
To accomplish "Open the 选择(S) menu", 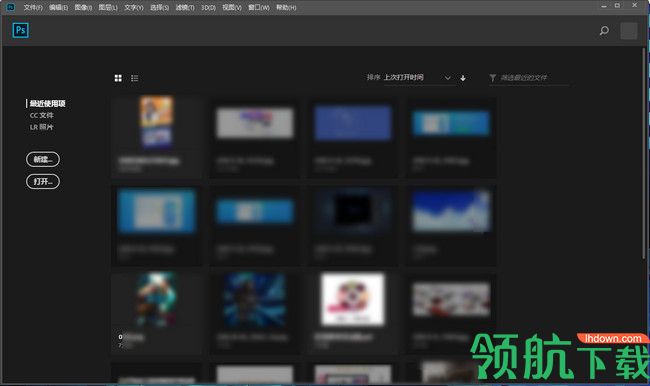I will coord(159,7).
